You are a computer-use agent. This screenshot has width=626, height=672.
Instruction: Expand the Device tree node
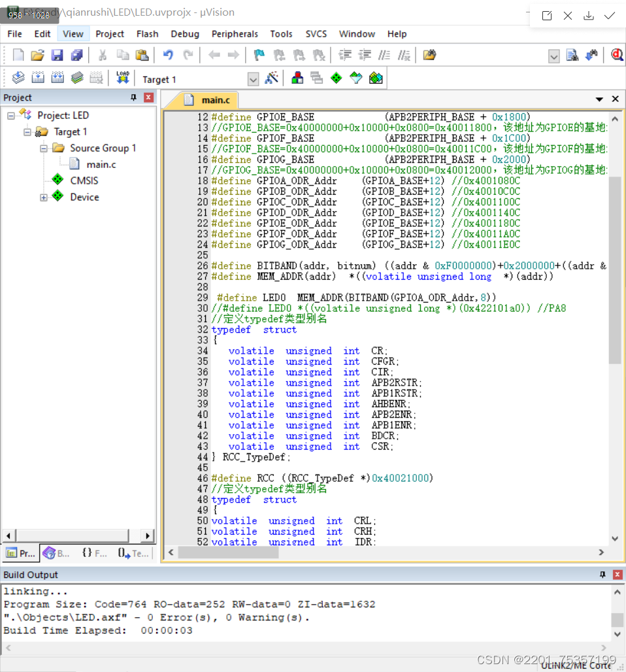coord(44,197)
